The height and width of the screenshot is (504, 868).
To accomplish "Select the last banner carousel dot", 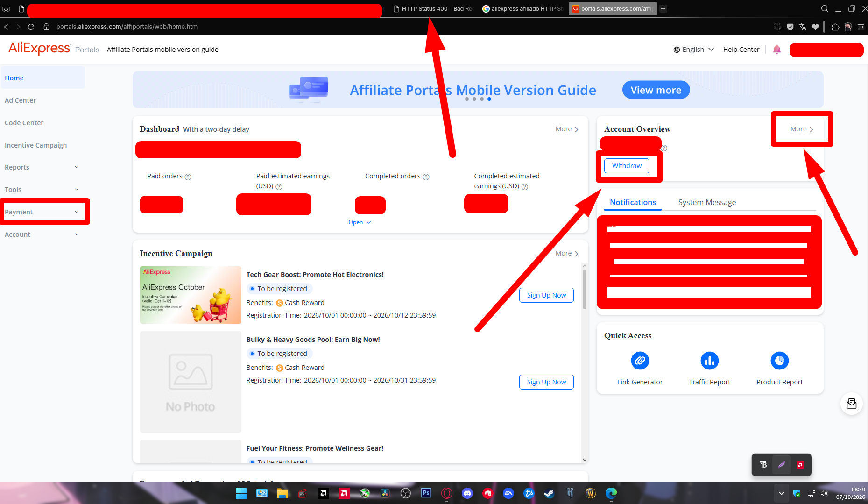I will pyautogui.click(x=489, y=99).
